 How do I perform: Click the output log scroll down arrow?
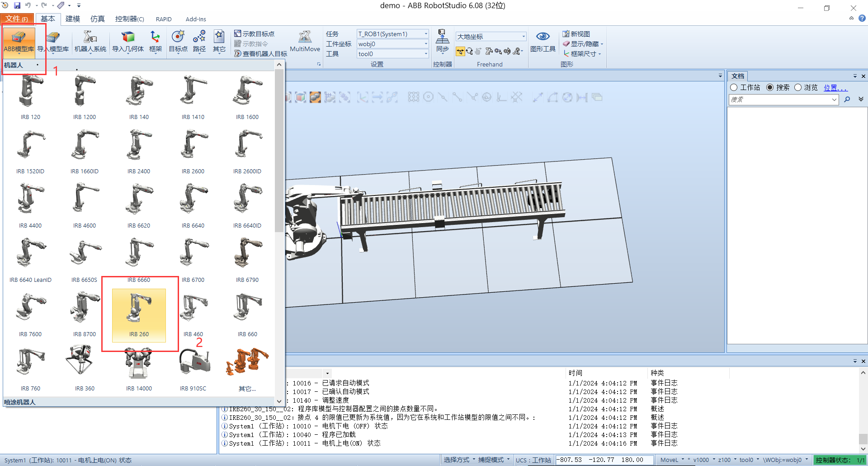click(x=863, y=449)
